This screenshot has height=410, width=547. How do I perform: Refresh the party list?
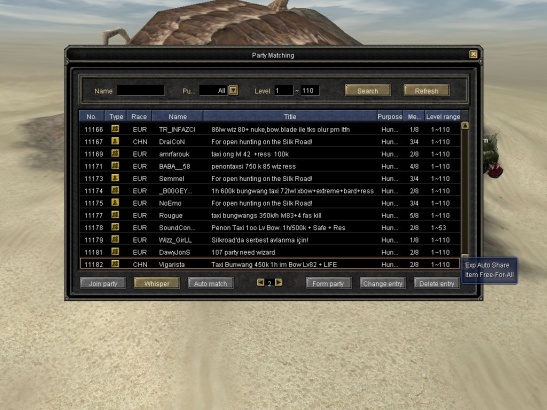(427, 91)
